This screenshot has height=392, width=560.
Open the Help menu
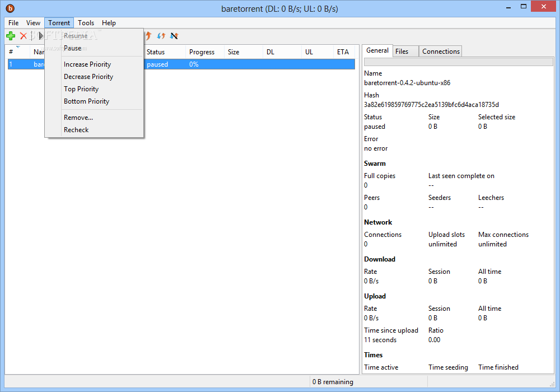click(109, 23)
